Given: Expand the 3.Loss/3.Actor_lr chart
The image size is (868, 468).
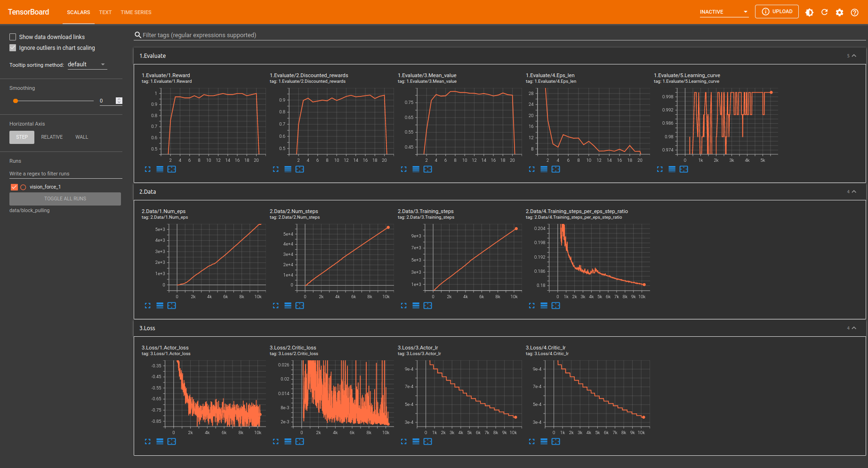Looking at the screenshot, I should [404, 442].
